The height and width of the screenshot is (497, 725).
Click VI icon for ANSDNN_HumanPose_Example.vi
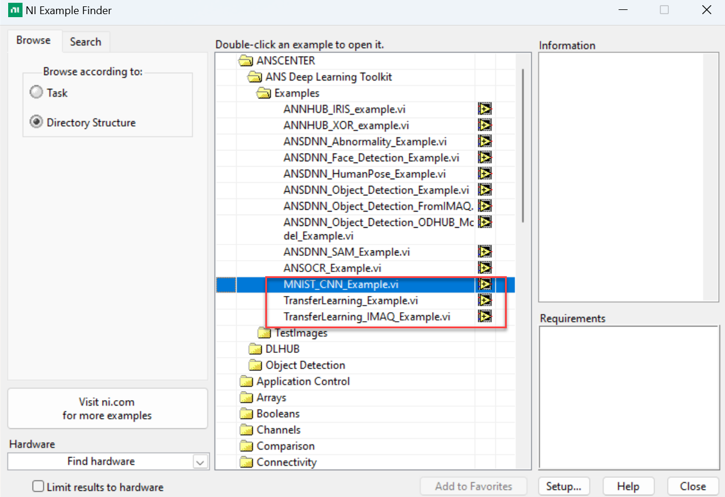[x=485, y=173]
